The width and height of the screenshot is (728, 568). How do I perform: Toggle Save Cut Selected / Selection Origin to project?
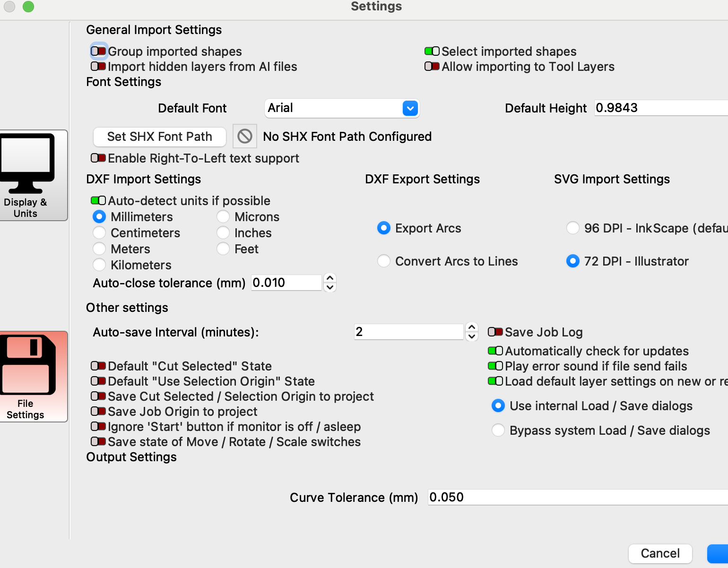[98, 396]
